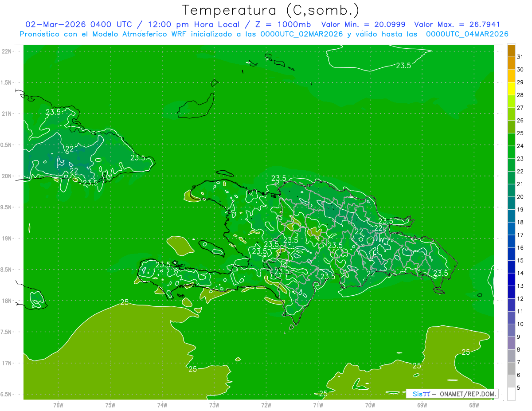Pick the yellow swatch between 28 and 29
The width and height of the screenshot is (532, 411).
point(511,89)
